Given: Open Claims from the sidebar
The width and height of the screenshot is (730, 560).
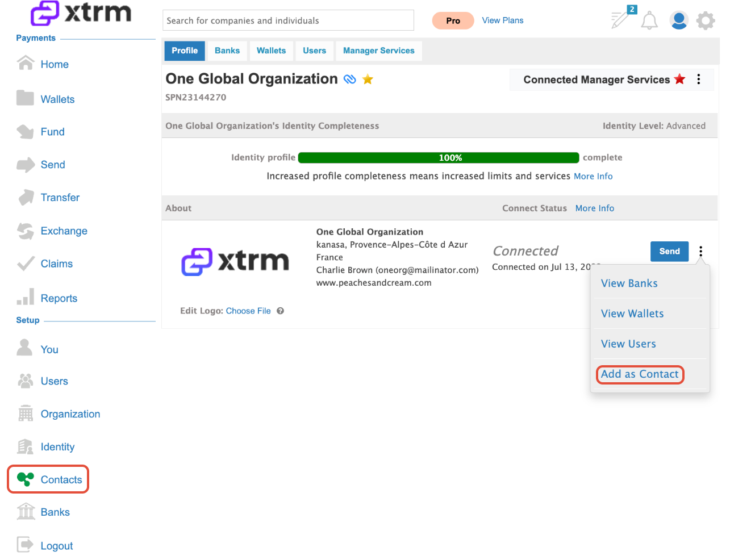Looking at the screenshot, I should coord(57,264).
